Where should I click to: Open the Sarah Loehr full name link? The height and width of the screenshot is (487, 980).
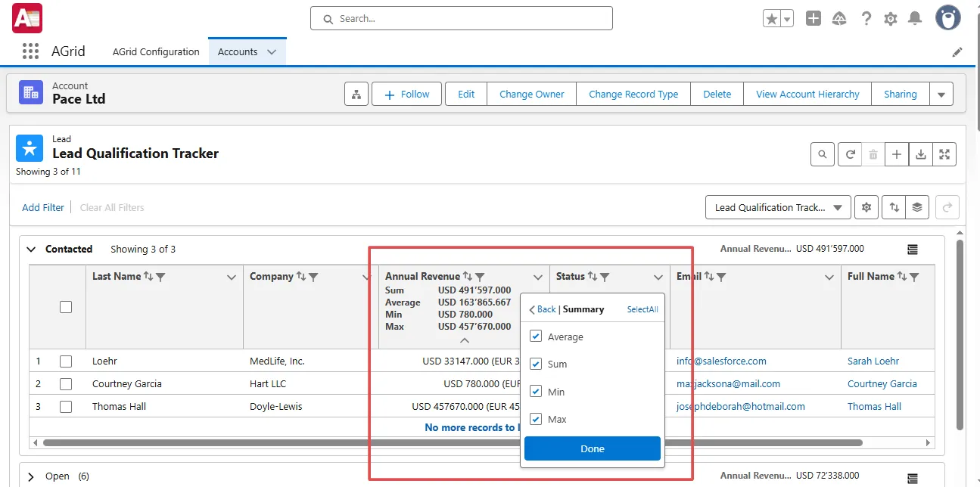tap(873, 361)
